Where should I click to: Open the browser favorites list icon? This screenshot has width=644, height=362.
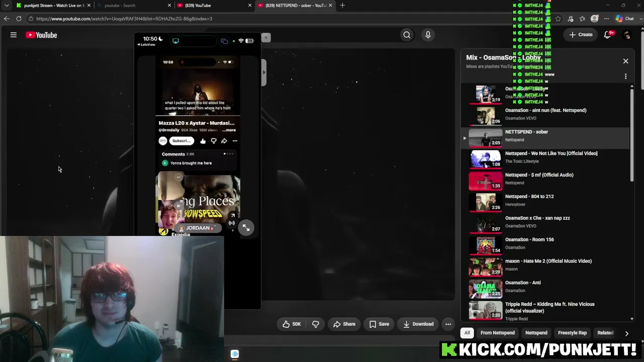click(x=583, y=19)
